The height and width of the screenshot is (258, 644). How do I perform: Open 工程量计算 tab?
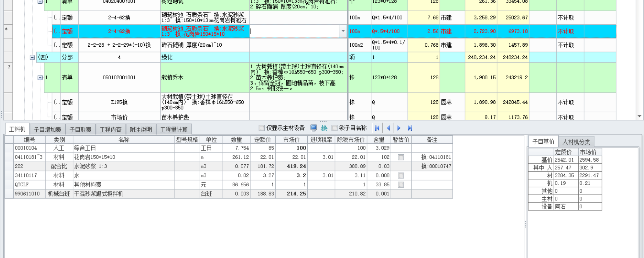tap(174, 130)
